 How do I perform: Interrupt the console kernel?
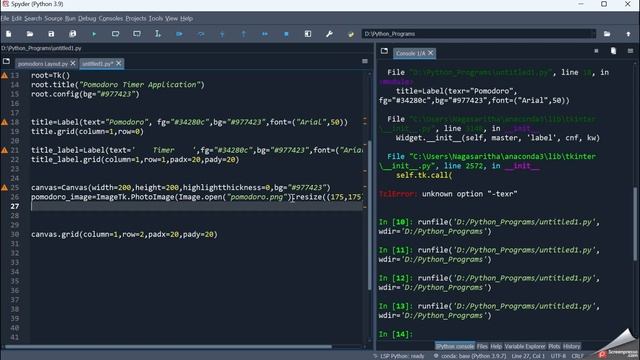click(596, 51)
